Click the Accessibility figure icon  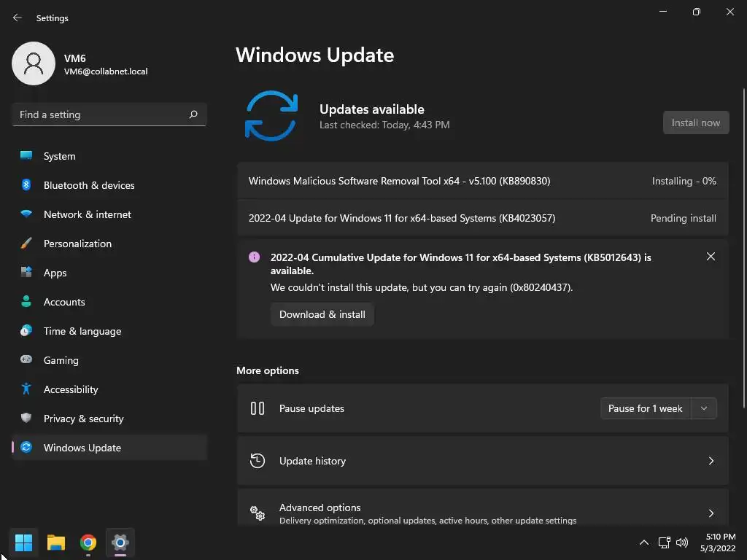[x=26, y=389]
